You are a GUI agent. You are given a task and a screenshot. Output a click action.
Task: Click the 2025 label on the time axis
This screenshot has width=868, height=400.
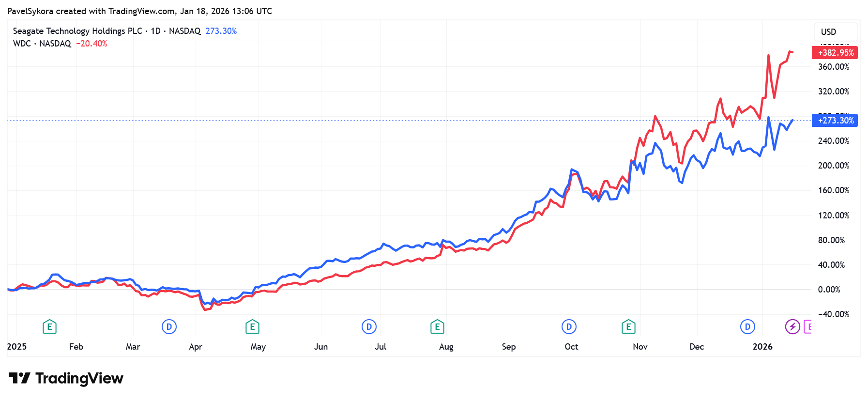click(17, 347)
